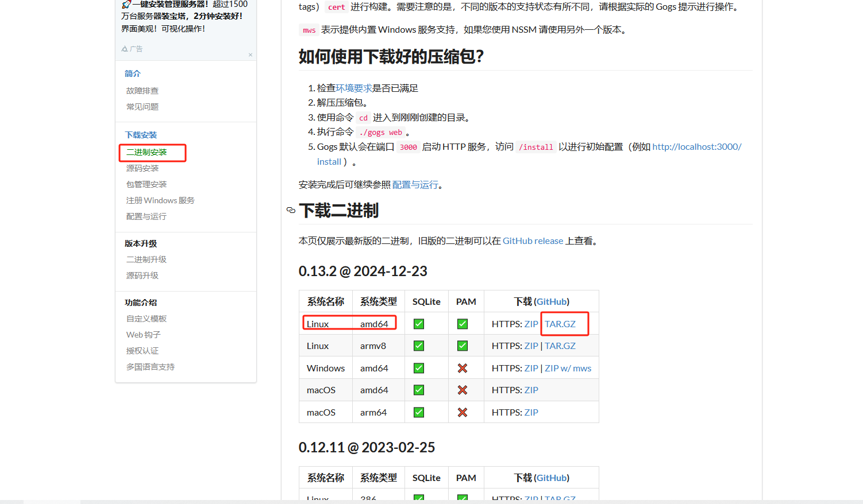Viewport: 863px width, 504px height.
Task: Open the 故障排查 sidebar entry
Action: (142, 91)
